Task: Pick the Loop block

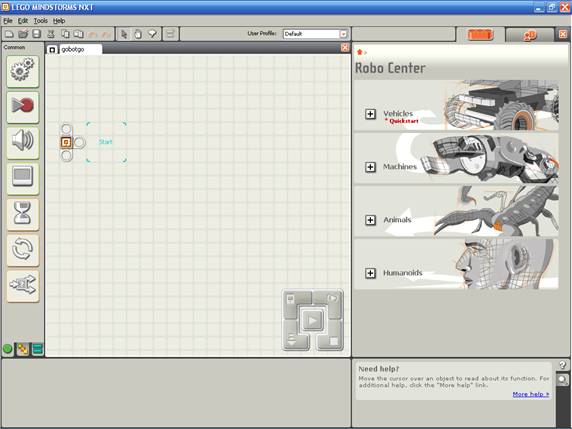Action: click(23, 250)
